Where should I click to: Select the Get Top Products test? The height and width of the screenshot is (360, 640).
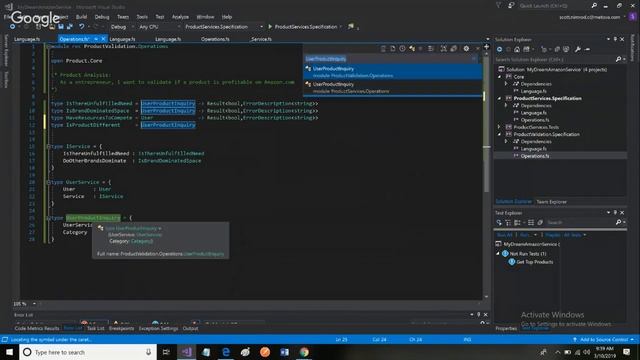pyautogui.click(x=535, y=262)
